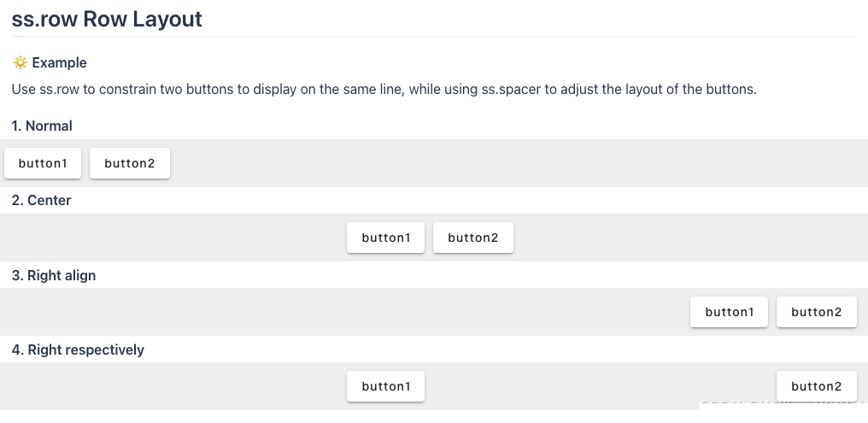Image resolution: width=868 pixels, height=423 pixels.
Task: Hit button1 in the Right respectively row
Action: click(385, 386)
